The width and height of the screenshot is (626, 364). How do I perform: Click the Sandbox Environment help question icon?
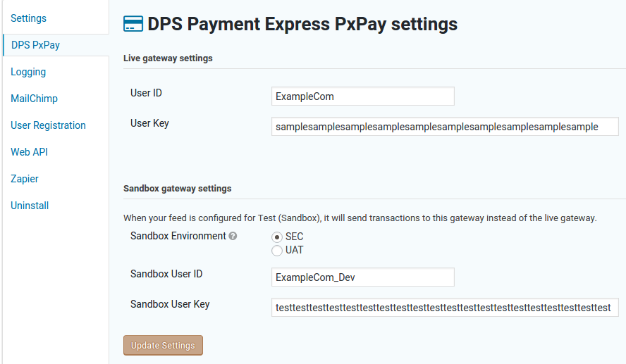233,236
